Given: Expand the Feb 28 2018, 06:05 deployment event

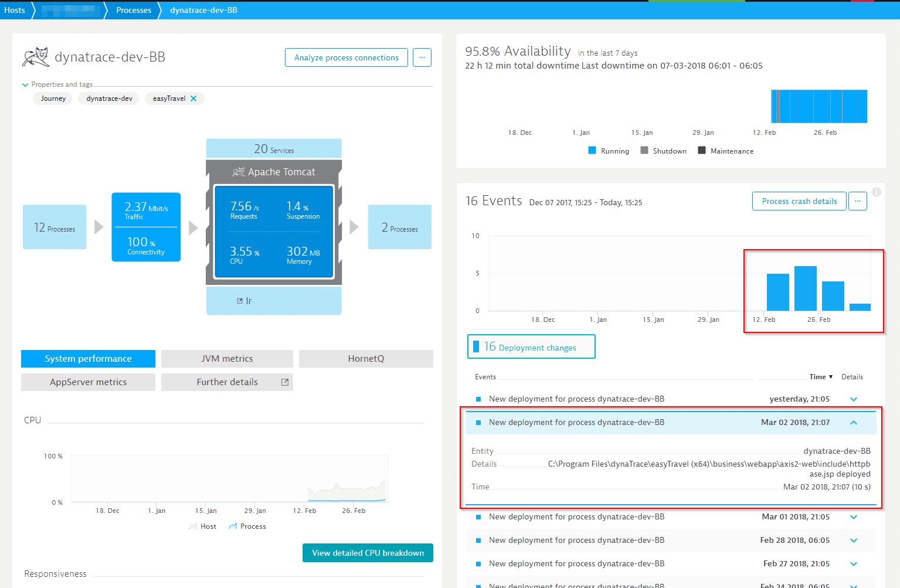Looking at the screenshot, I should tap(854, 540).
